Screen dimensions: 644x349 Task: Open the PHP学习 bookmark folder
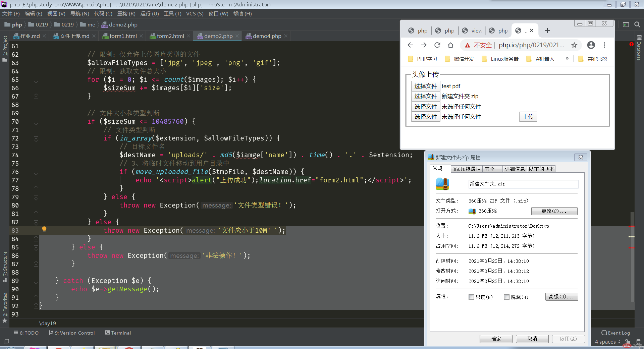tap(422, 59)
